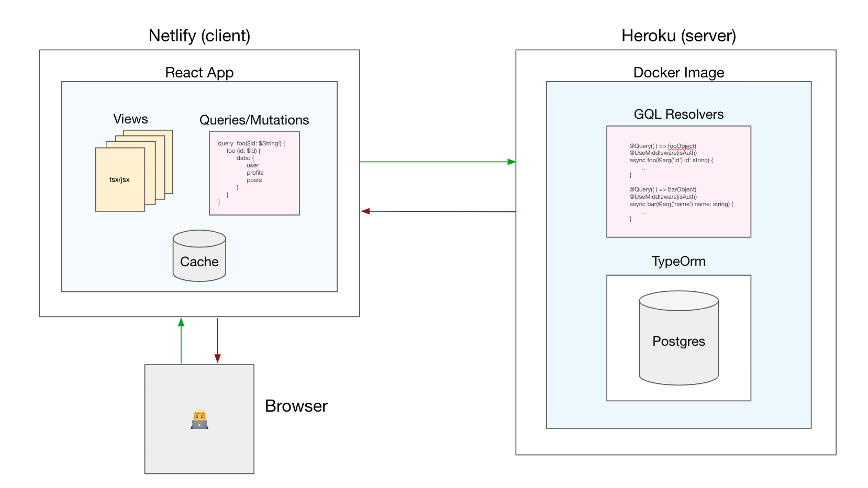The image size is (868, 488).
Task: Select the Netlify (client) title label
Action: [x=199, y=36]
